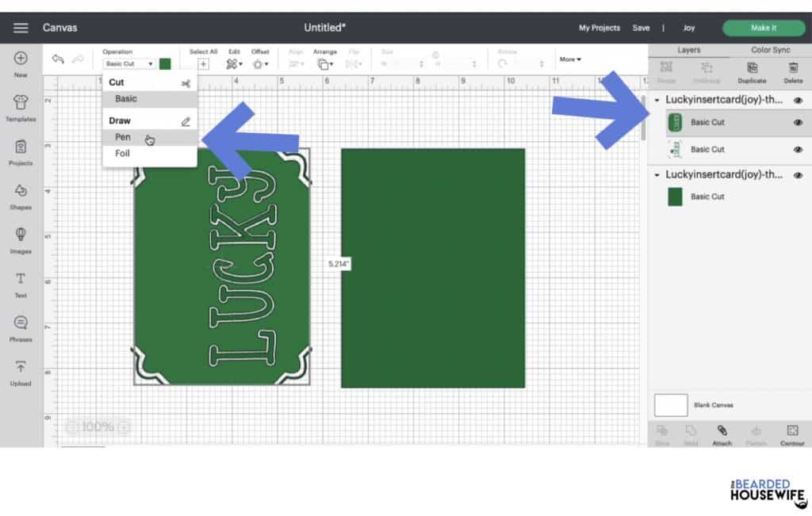The height and width of the screenshot is (516, 812).
Task: Click the Undo arrow
Action: (x=58, y=60)
